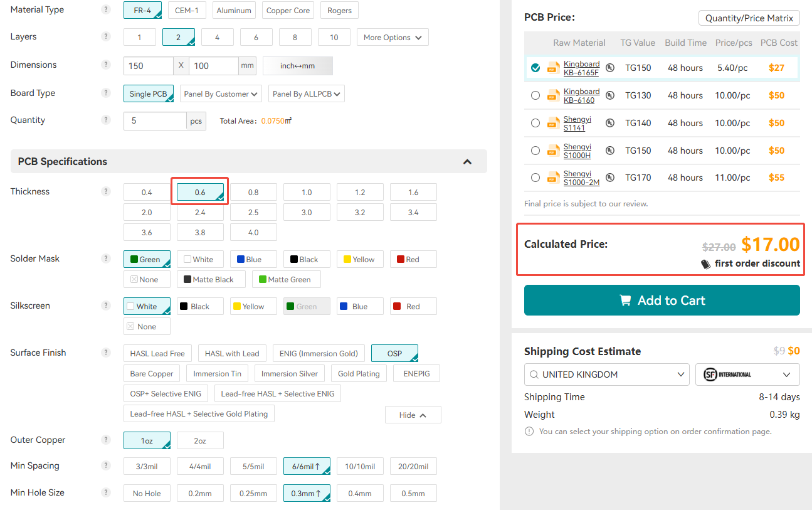The height and width of the screenshot is (510, 812).
Task: Select Blue solder mask color
Action: [x=253, y=259]
